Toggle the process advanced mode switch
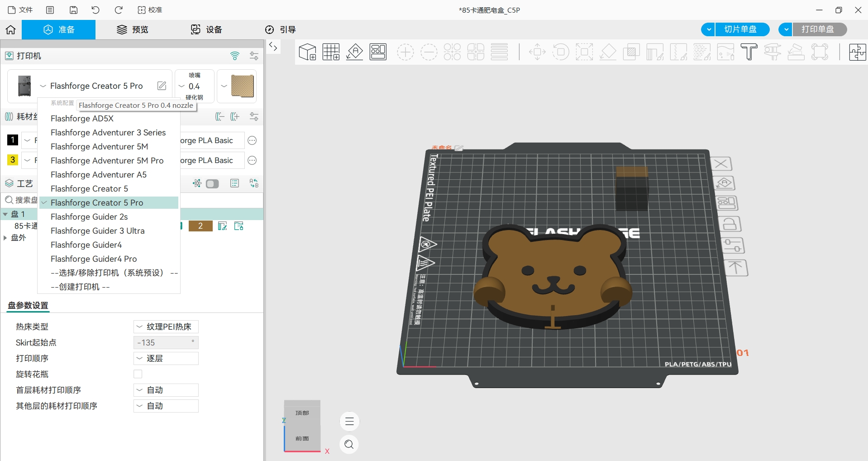This screenshot has width=868, height=461. (212, 183)
